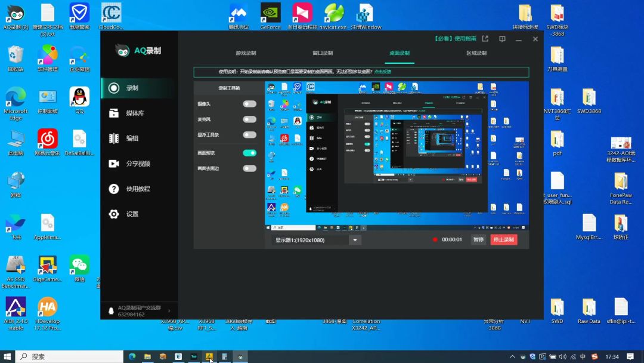Click the share/export icon in the title bar
Image resolution: width=644 pixels, height=363 pixels.
tap(485, 39)
